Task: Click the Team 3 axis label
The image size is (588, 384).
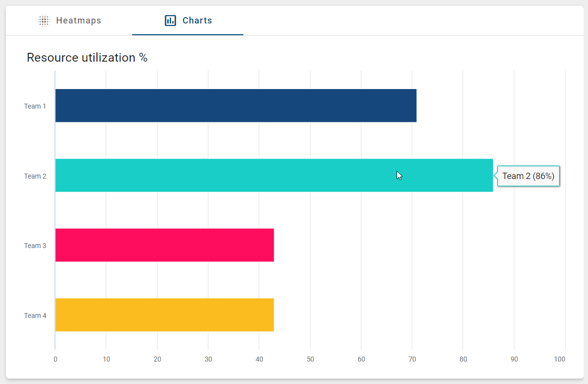Action: [x=35, y=245]
